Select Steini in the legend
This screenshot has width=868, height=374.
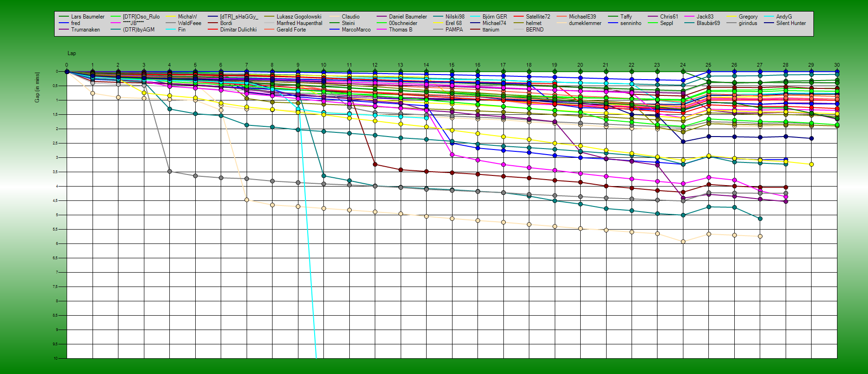348,23
